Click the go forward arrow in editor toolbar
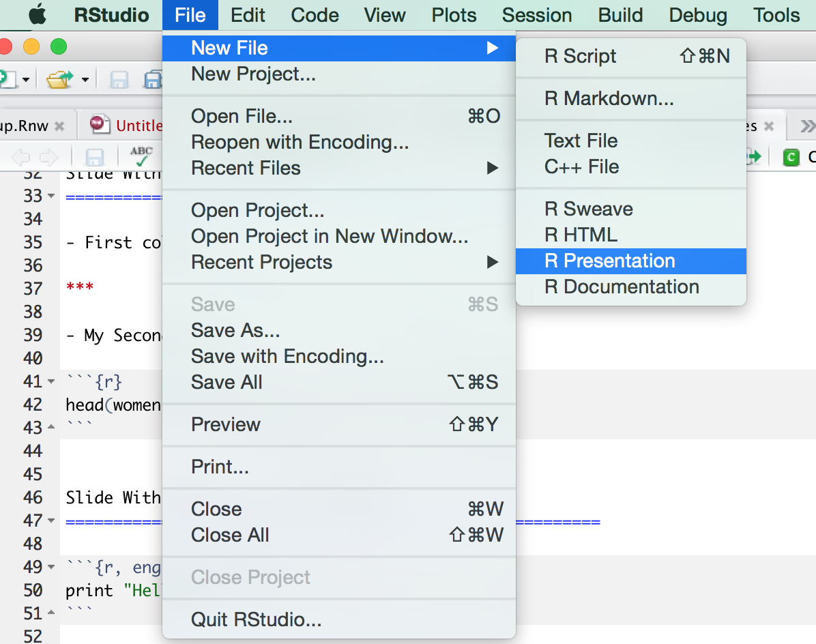 (x=49, y=157)
